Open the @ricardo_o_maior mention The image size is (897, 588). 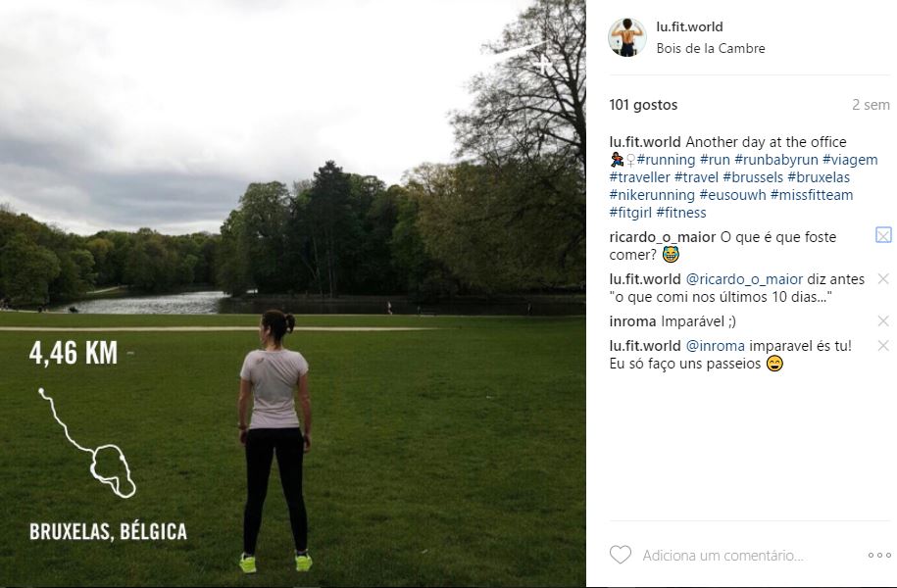click(744, 279)
